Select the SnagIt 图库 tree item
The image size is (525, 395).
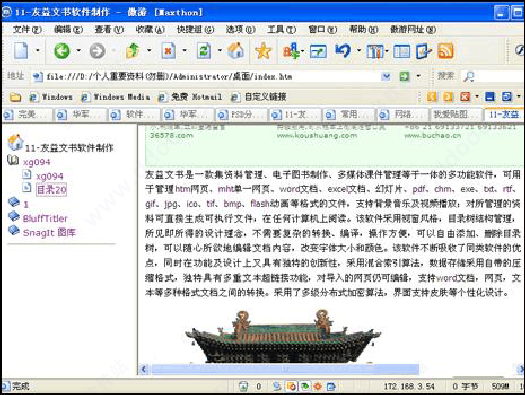pos(49,232)
